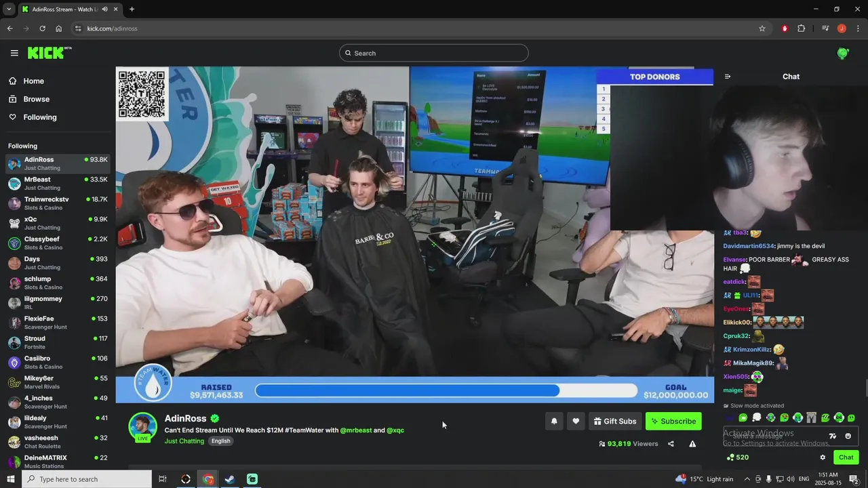Open chat settings gear
The image size is (868, 488).
tap(823, 457)
